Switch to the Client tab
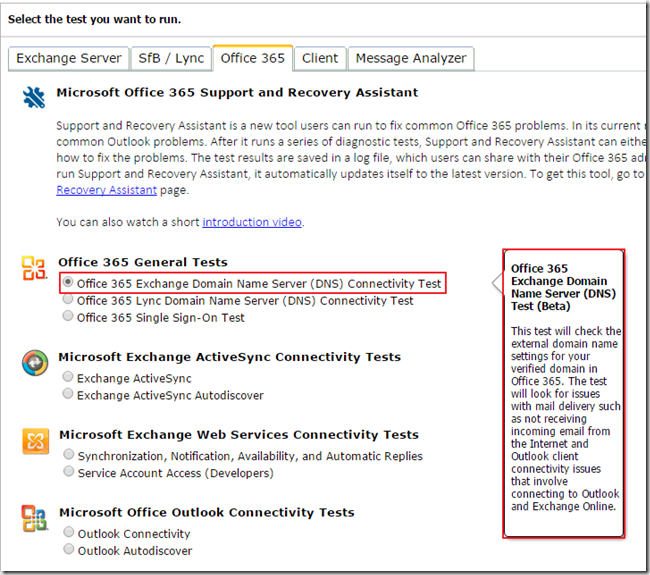This screenshot has height=575, width=650. [320, 58]
